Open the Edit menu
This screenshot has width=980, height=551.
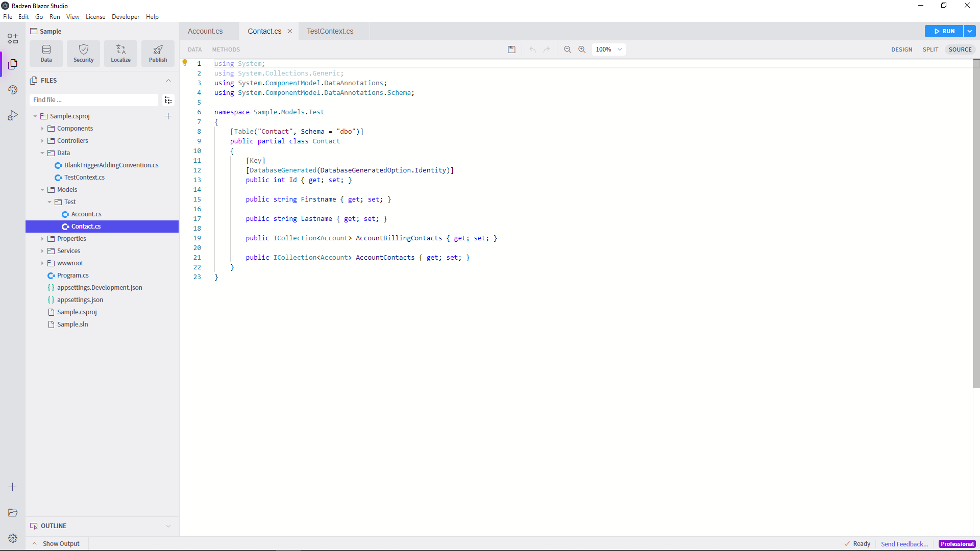click(x=23, y=17)
